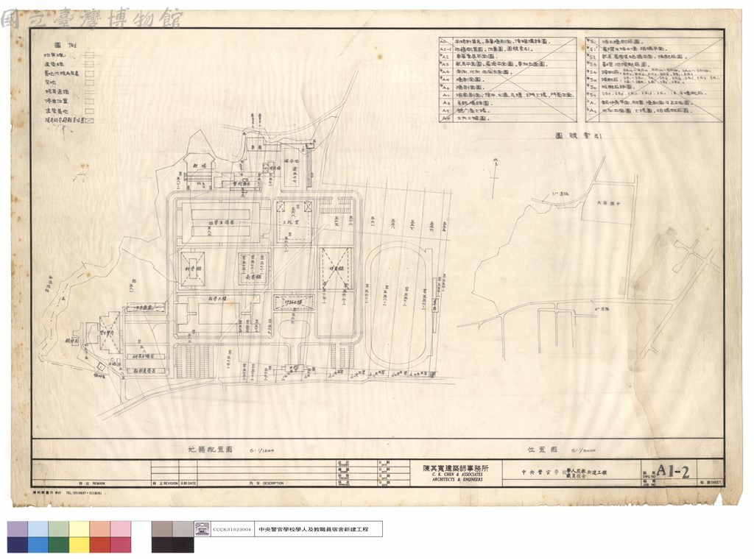This screenshot has width=754, height=560.
Task: Click index row A9
Action: (507, 110)
